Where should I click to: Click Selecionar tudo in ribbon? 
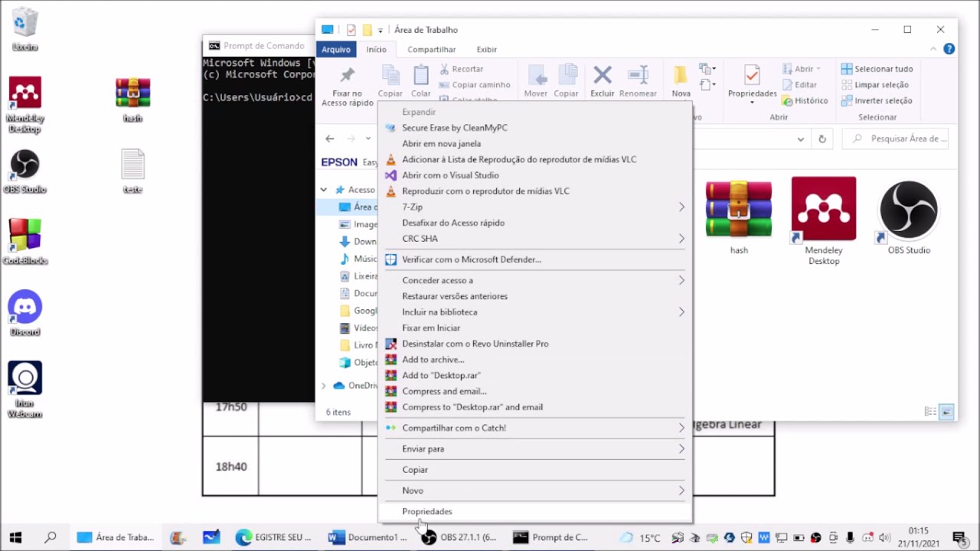point(877,69)
